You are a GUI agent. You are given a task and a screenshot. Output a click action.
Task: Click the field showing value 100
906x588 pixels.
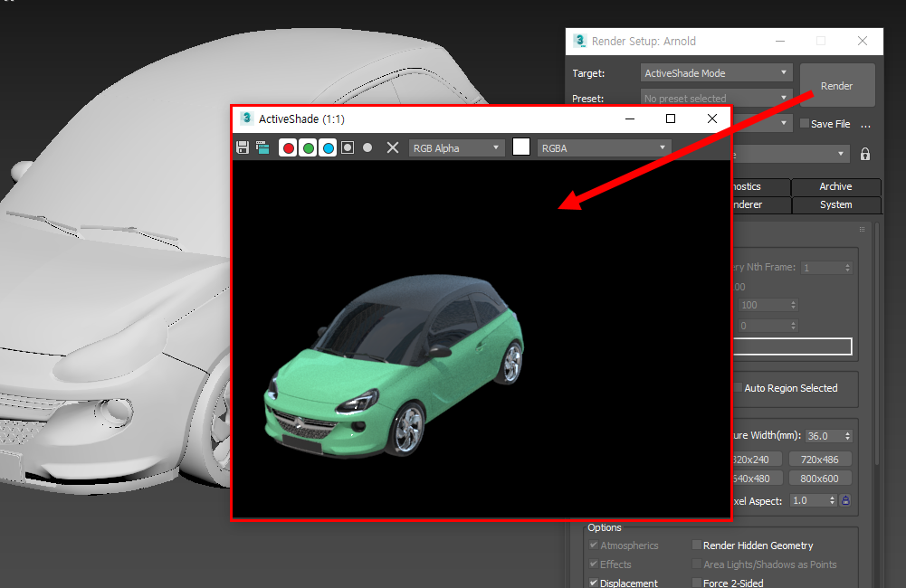point(763,305)
